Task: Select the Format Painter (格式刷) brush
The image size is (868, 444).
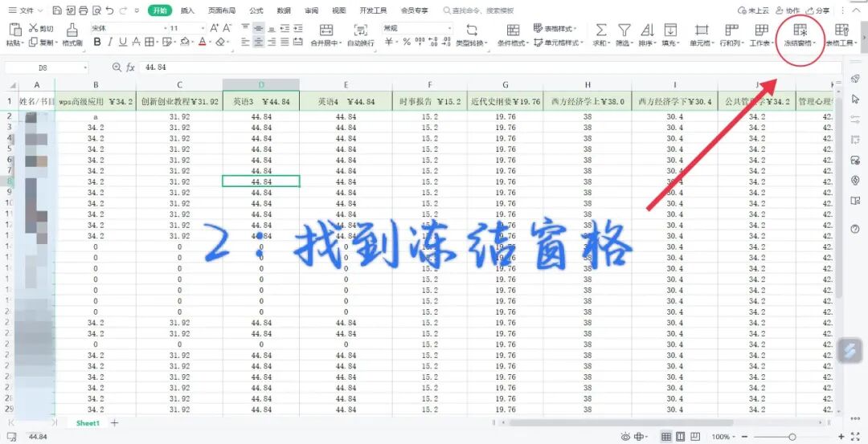Action: (x=72, y=30)
